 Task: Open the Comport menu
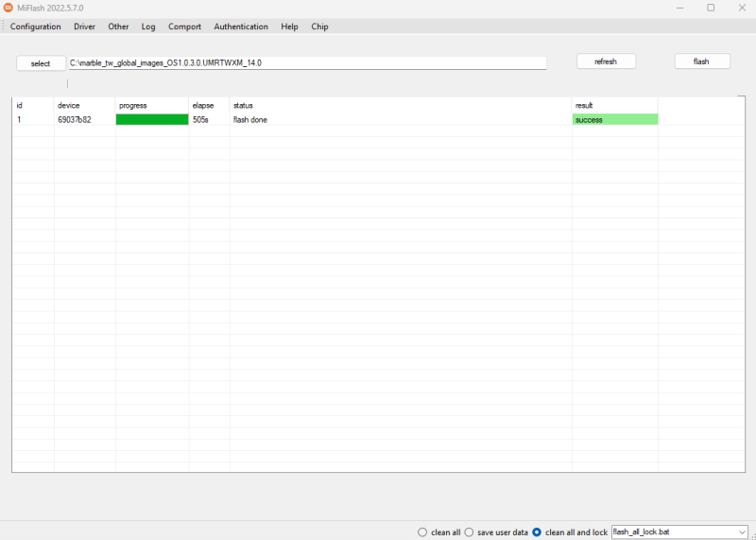pyautogui.click(x=184, y=26)
